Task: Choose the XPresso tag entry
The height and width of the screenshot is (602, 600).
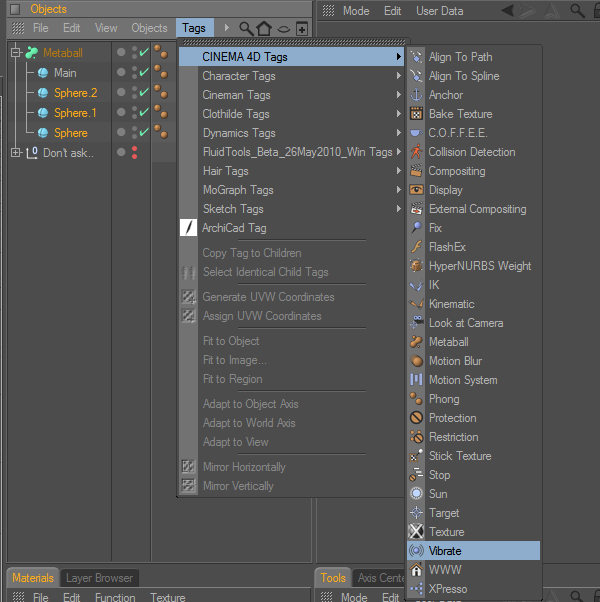Action: [474, 589]
